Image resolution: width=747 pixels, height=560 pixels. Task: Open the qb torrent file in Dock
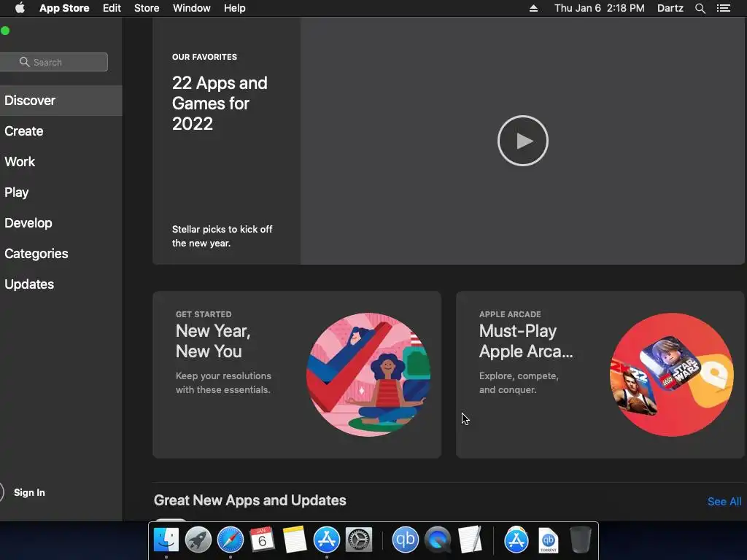click(549, 540)
